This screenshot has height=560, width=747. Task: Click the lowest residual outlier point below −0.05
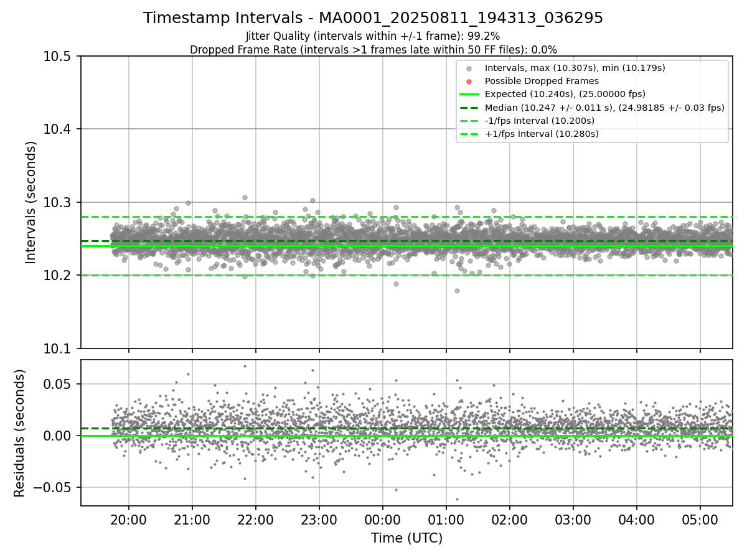pyautogui.click(x=457, y=499)
